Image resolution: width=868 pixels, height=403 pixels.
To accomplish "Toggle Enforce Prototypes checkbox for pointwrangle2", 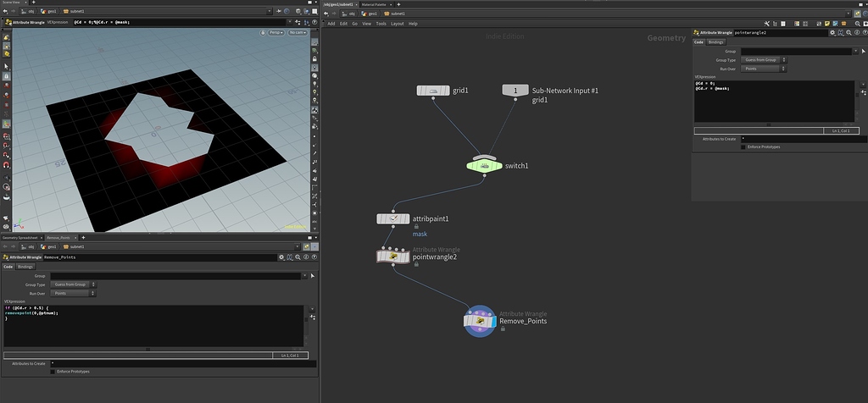I will 744,146.
